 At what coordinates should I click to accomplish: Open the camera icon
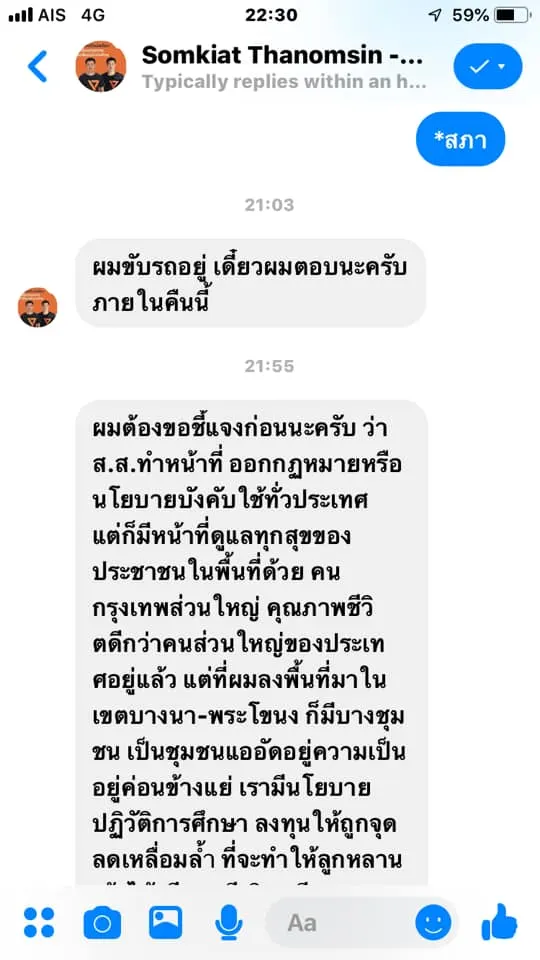click(x=102, y=923)
